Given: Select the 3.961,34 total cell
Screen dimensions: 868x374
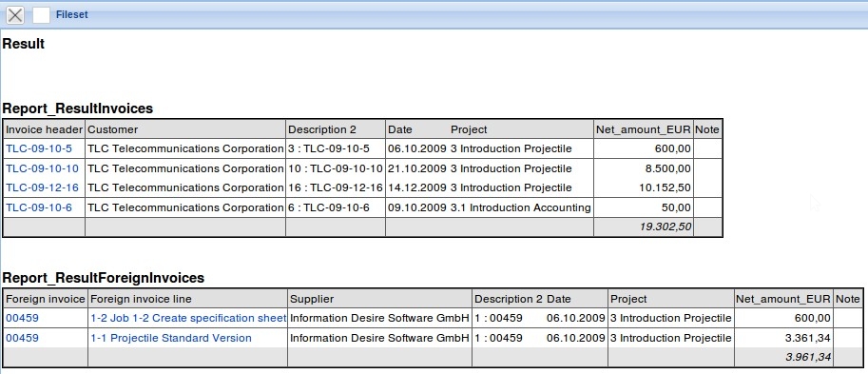Looking at the screenshot, I should coord(783,358).
